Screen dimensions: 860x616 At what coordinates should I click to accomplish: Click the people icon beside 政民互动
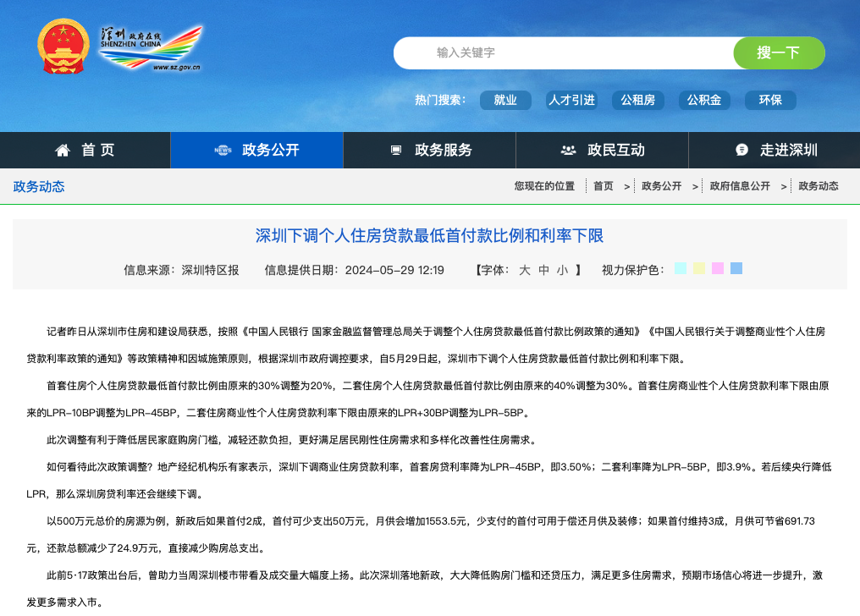568,150
